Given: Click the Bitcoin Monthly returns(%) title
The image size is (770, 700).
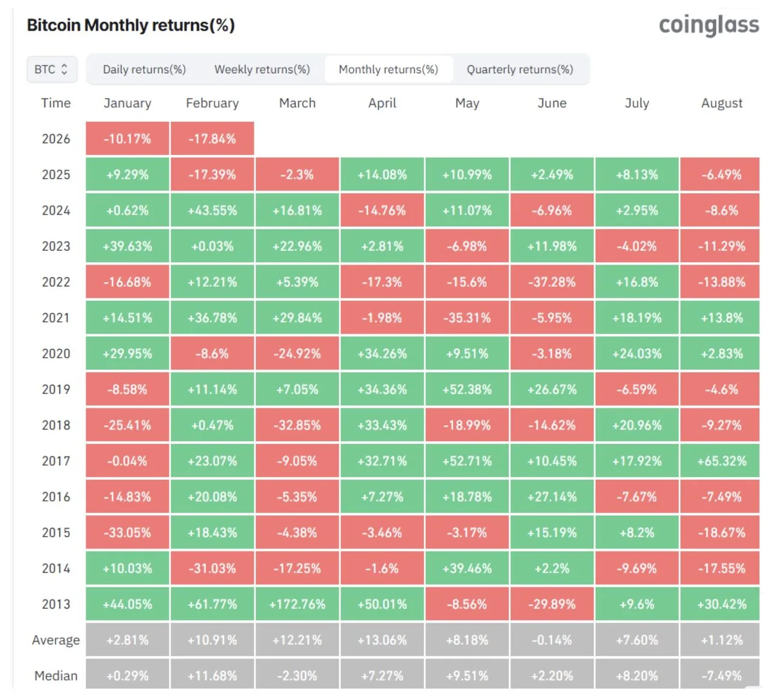Looking at the screenshot, I should click(x=131, y=25).
